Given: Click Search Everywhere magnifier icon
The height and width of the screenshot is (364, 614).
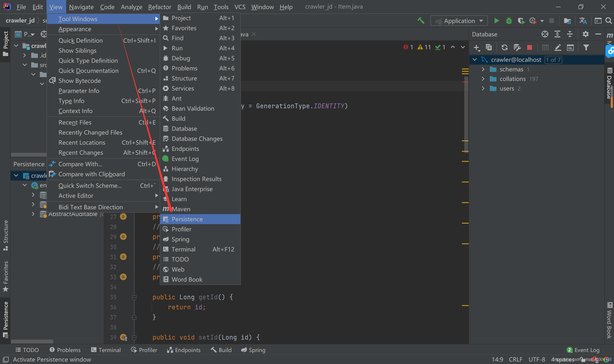Looking at the screenshot, I should click(x=608, y=21).
